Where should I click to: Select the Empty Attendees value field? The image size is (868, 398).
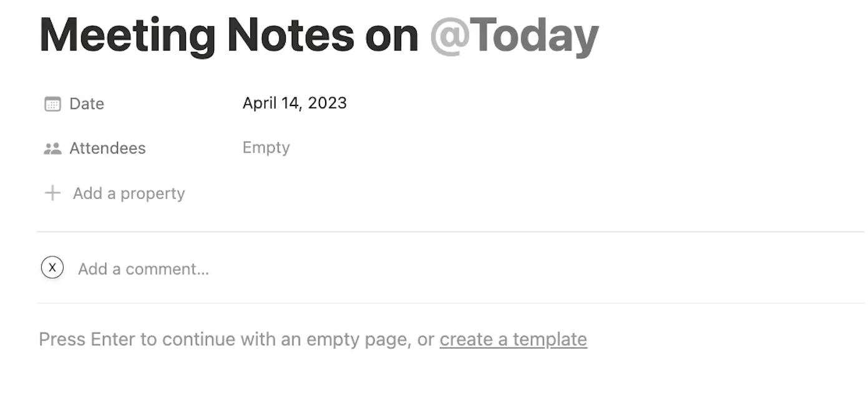point(266,148)
